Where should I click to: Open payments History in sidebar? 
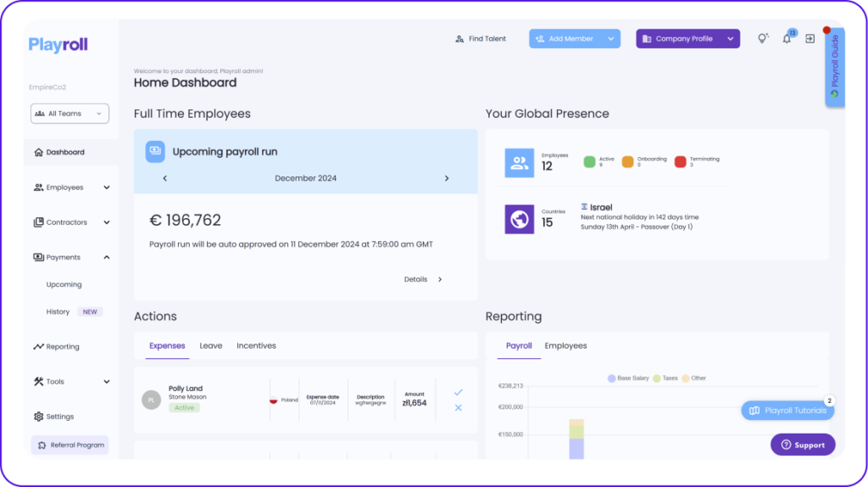(58, 312)
